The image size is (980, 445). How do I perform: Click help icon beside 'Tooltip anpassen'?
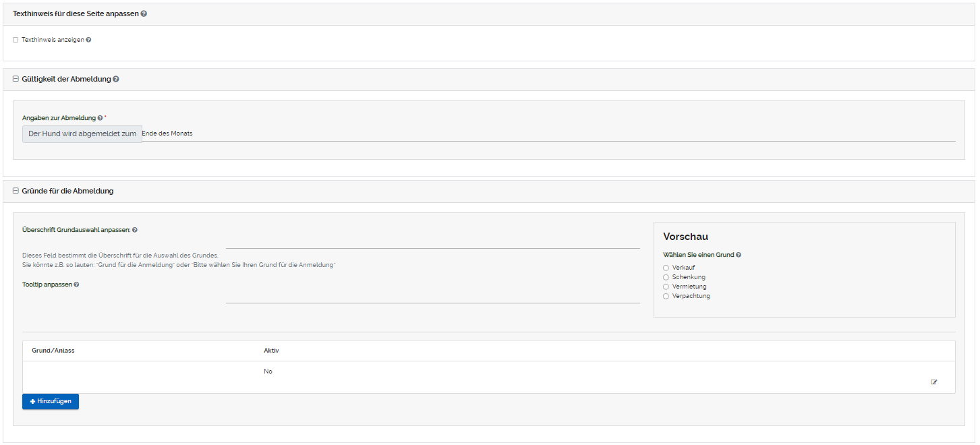point(76,285)
